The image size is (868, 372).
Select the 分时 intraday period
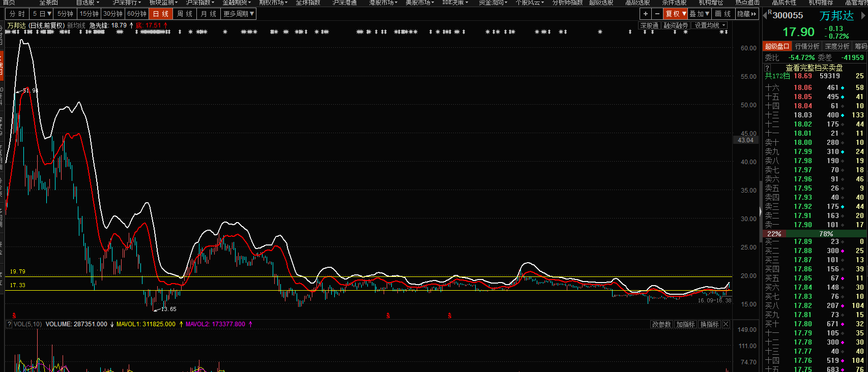[17, 14]
